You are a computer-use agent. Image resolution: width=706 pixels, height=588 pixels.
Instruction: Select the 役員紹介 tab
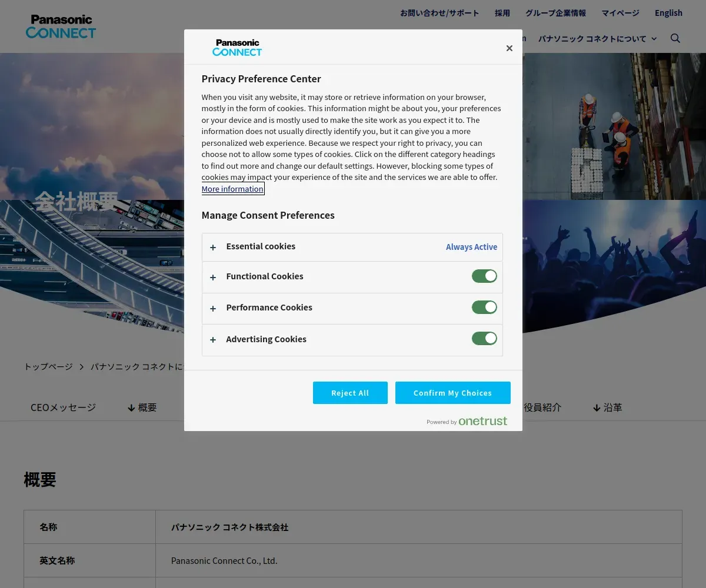pos(542,407)
